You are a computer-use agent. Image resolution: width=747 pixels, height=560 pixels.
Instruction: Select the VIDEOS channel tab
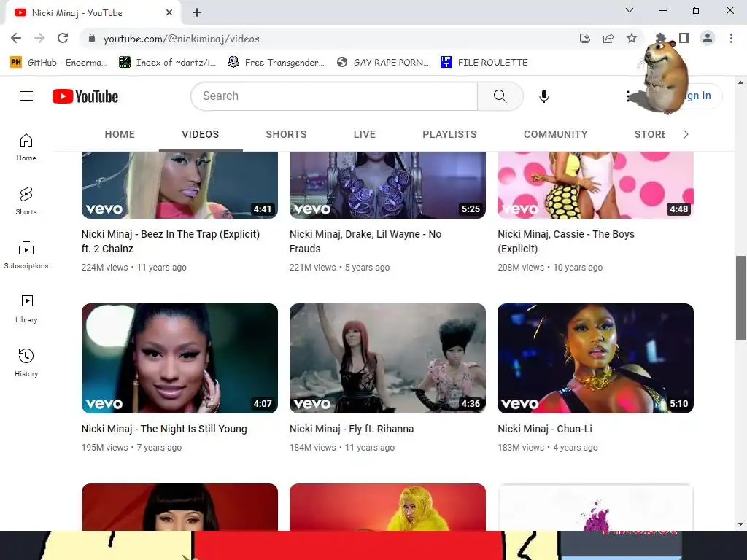(201, 134)
